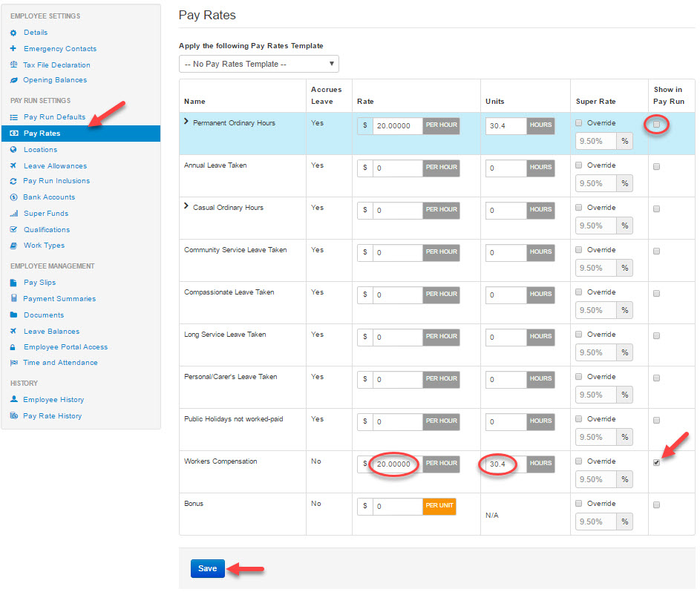The image size is (700, 592).
Task: Click the refresh icon for Pay Run Inclusions
Action: point(13,181)
